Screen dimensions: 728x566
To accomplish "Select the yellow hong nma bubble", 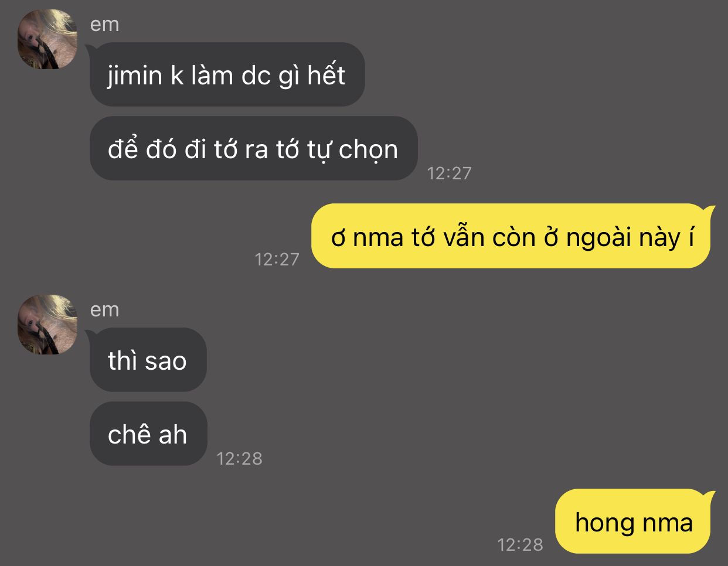I will click(634, 521).
